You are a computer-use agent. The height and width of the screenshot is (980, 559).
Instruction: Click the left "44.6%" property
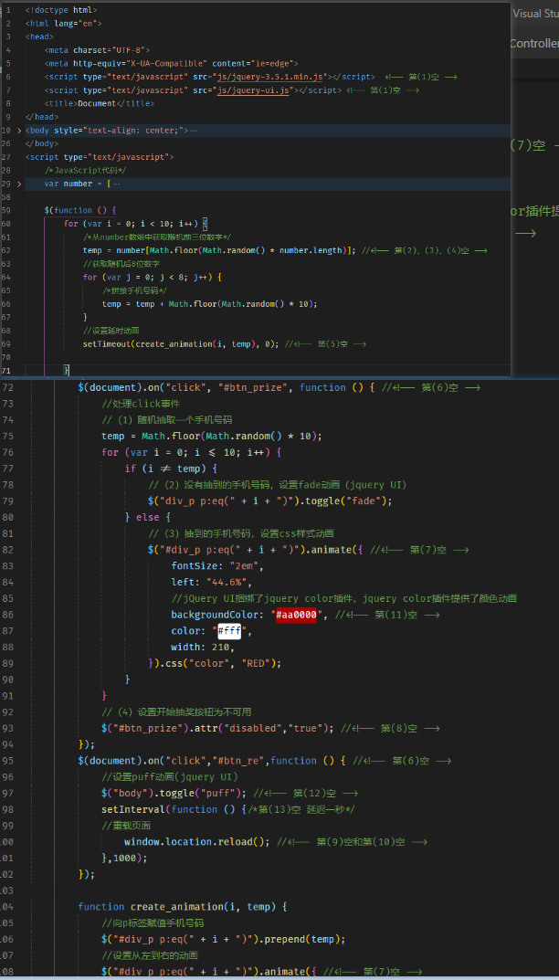point(211,583)
